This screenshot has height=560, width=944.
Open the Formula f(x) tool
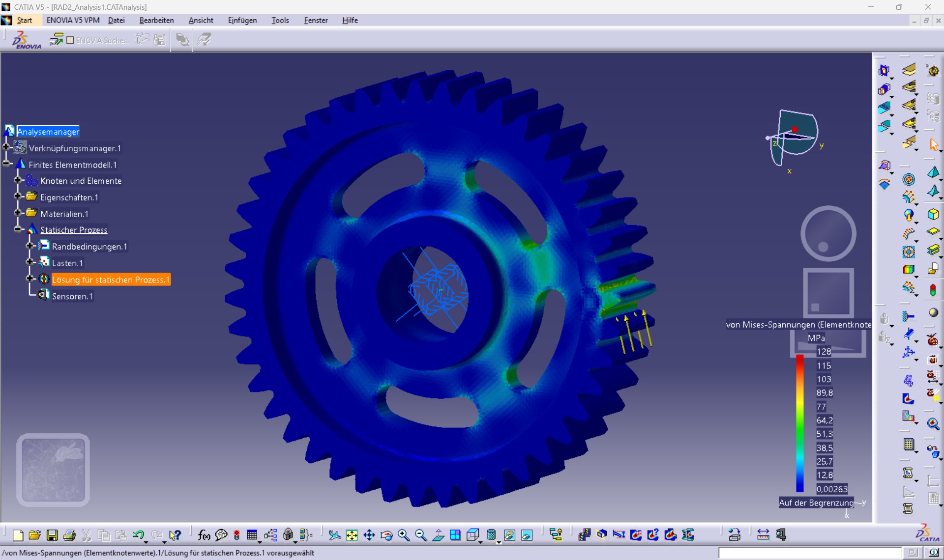pos(204,535)
